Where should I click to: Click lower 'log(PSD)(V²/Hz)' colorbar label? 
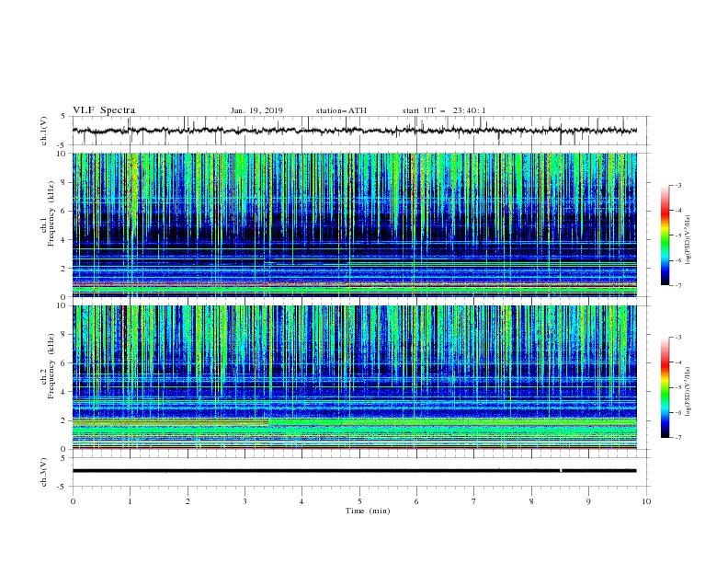(x=688, y=392)
